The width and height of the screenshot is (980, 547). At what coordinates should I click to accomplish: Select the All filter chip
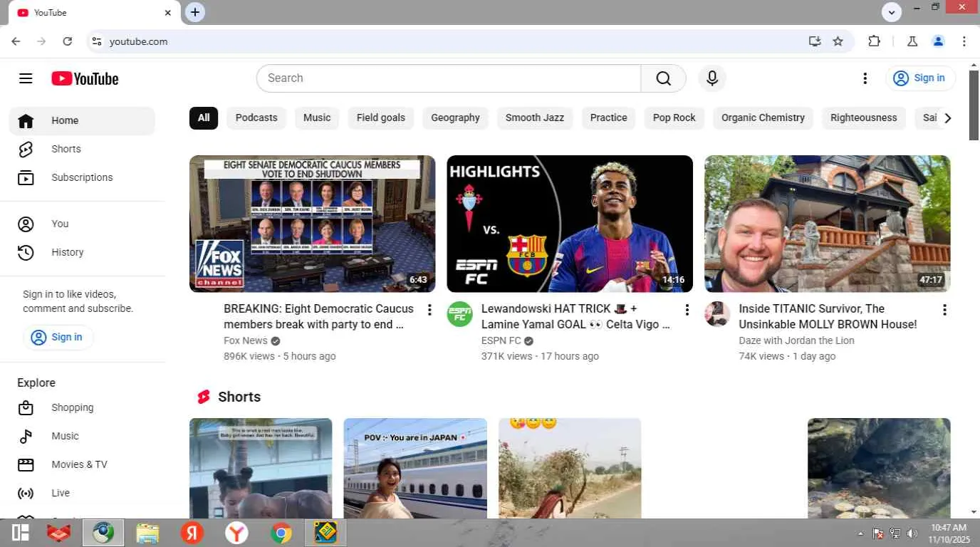[204, 118]
